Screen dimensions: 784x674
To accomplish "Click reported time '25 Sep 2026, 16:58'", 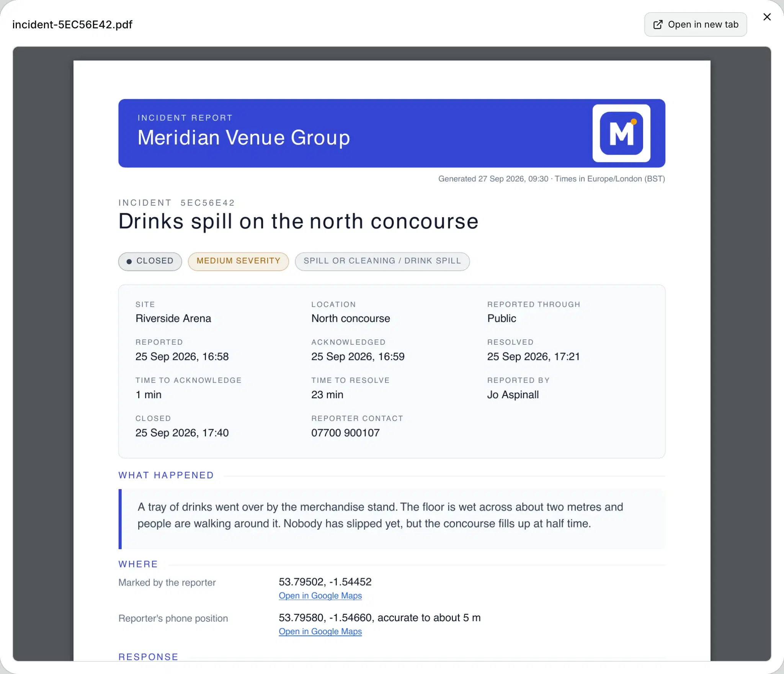I will pyautogui.click(x=182, y=357).
